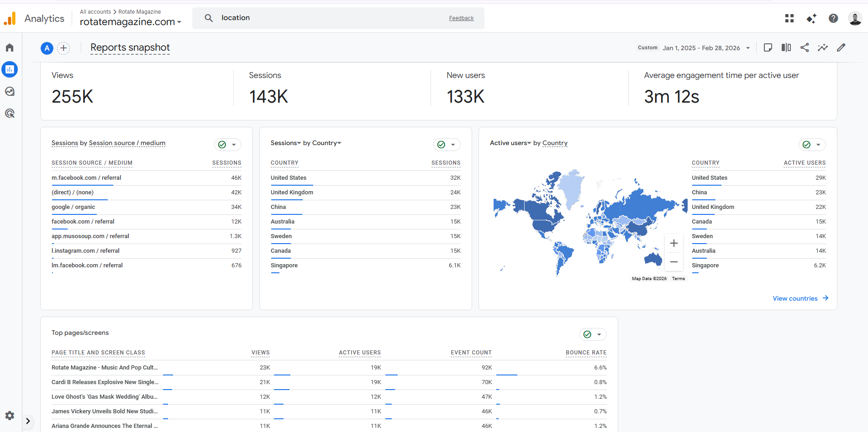Click the add comparison plus button
The height and width of the screenshot is (432, 868).
tap(63, 48)
